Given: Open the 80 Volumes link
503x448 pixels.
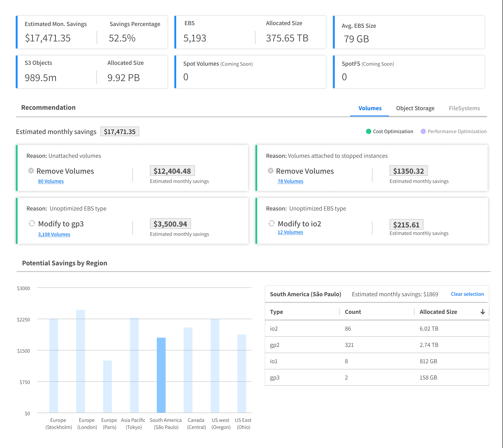Looking at the screenshot, I should tap(51, 181).
